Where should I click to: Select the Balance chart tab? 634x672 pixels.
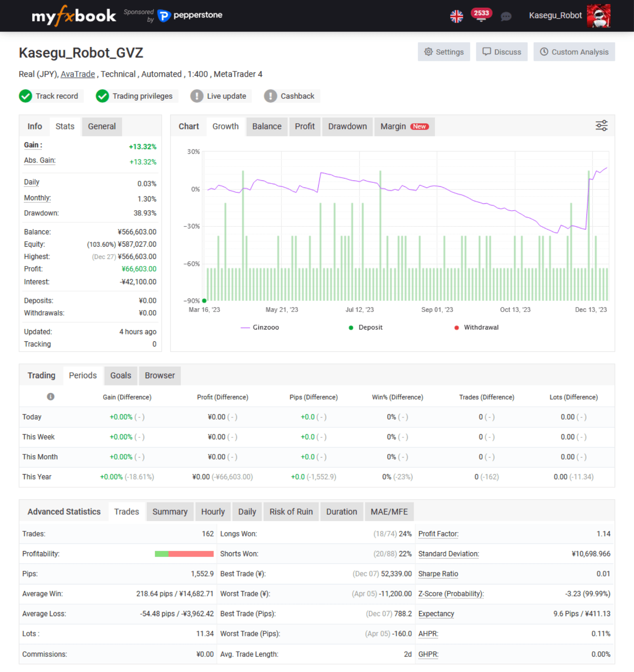[267, 126]
